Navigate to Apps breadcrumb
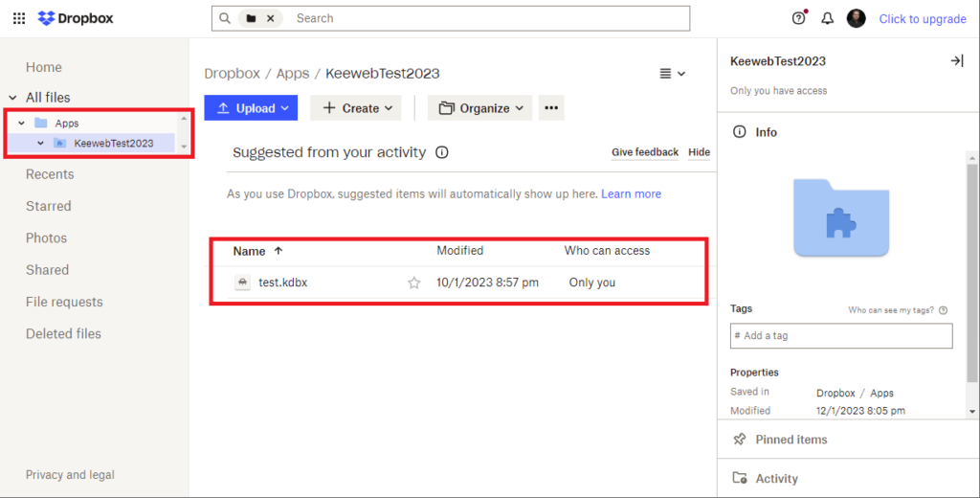The image size is (980, 498). [293, 73]
